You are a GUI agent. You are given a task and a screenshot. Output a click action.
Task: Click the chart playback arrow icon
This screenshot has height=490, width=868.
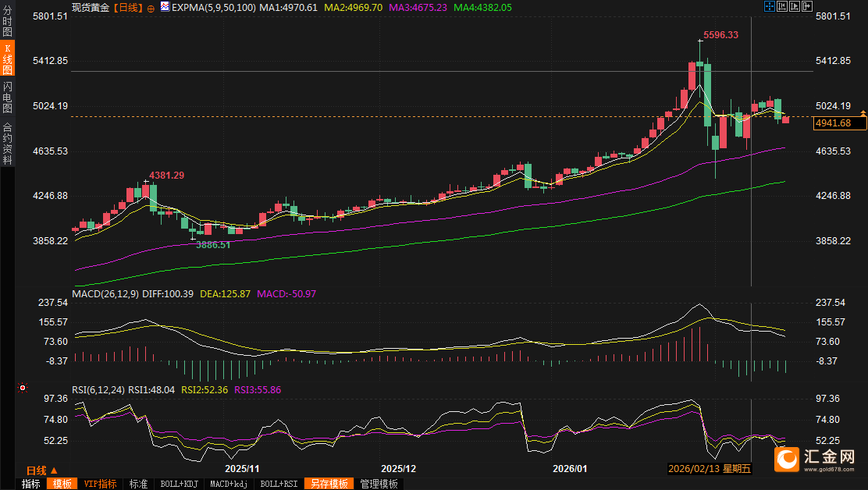[x=795, y=6]
